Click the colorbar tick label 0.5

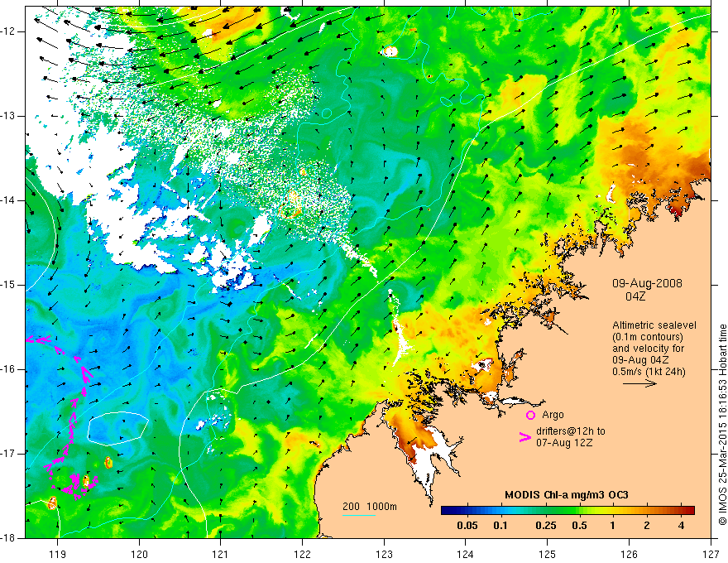(x=579, y=526)
